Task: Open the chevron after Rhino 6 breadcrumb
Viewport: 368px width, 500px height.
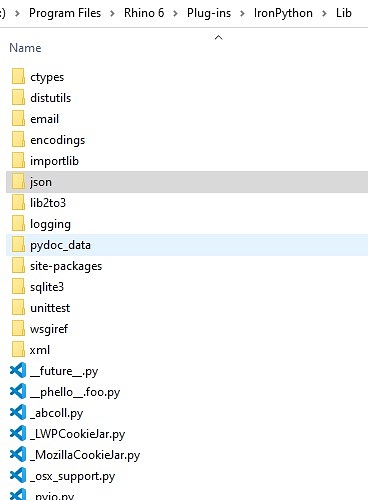Action: pos(175,13)
